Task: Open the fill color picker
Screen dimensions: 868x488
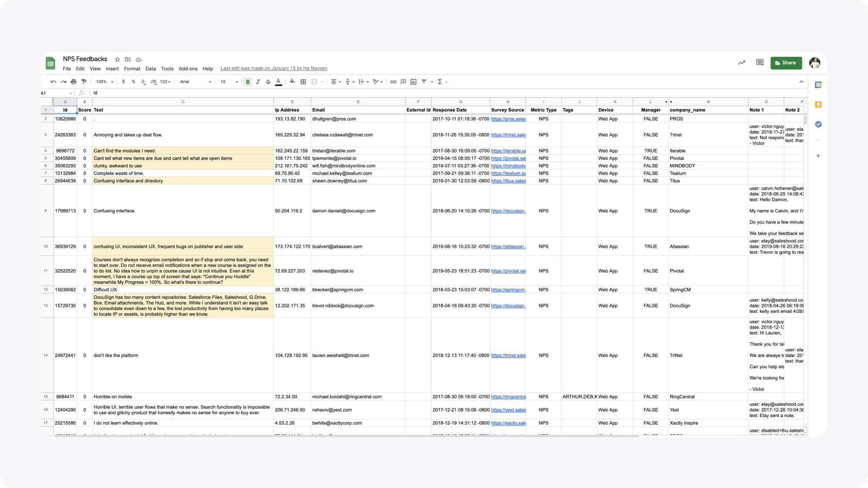Action: (x=292, y=82)
